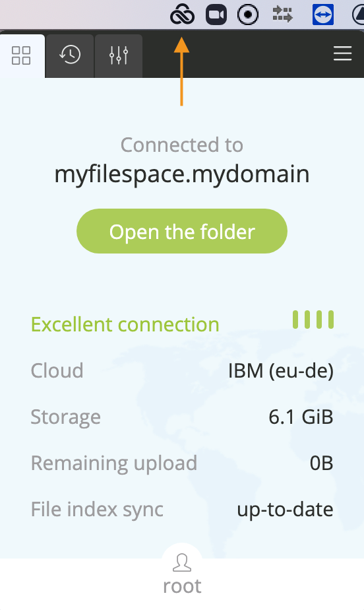Image resolution: width=364 pixels, height=610 pixels.
Task: Click the root user profile icon
Action: 182,562
